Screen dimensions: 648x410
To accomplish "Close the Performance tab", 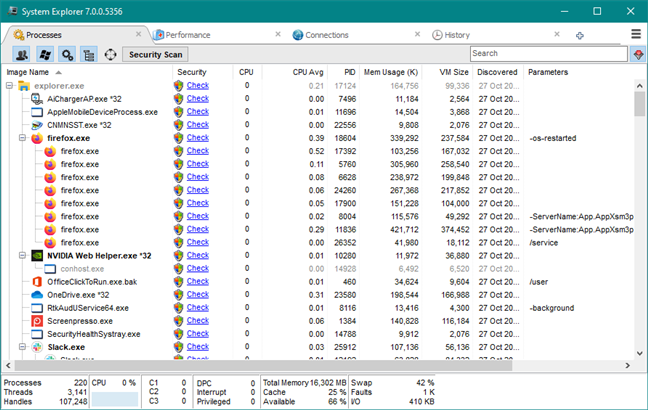I will pyautogui.click(x=278, y=34).
